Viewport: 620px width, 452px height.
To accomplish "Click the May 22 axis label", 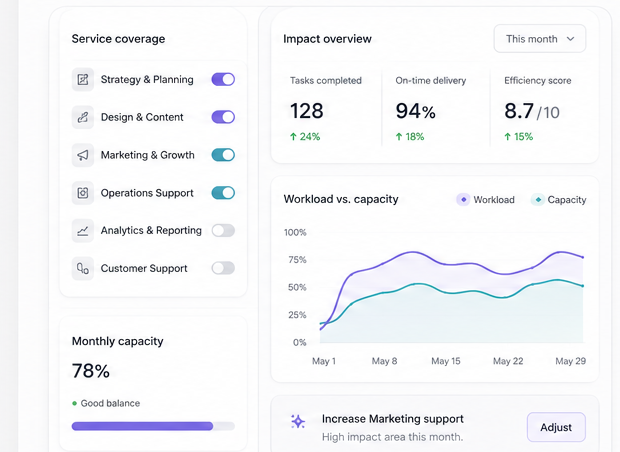I will (508, 361).
